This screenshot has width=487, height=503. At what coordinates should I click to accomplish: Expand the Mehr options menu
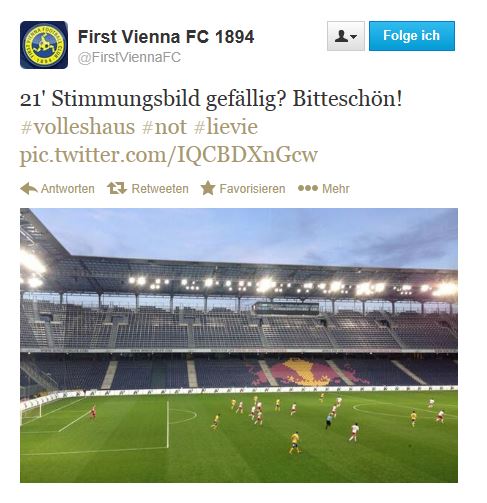335,189
